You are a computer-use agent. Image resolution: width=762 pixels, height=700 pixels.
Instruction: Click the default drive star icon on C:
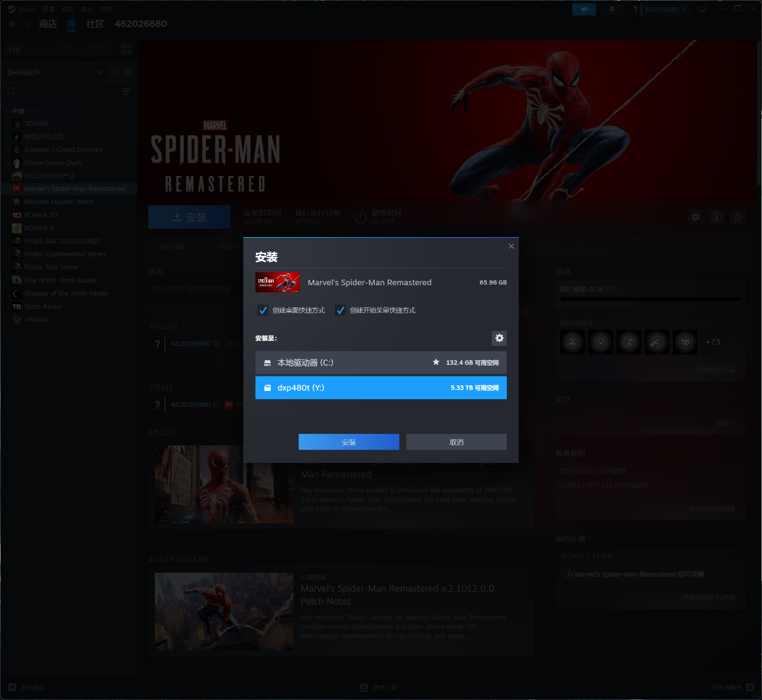pos(436,362)
